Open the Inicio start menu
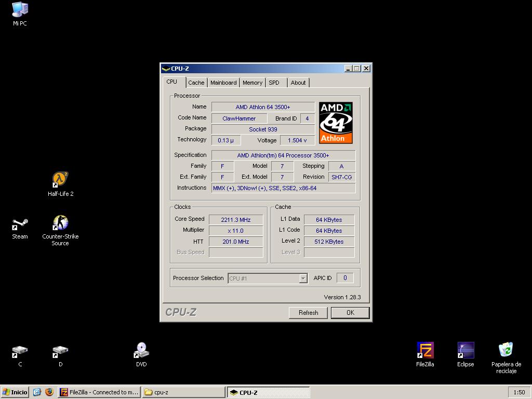 15,392
